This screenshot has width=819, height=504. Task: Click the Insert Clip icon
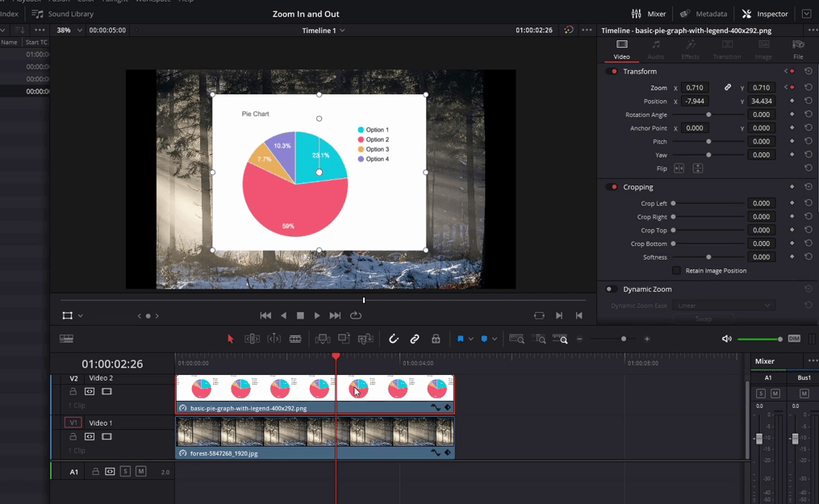322,339
